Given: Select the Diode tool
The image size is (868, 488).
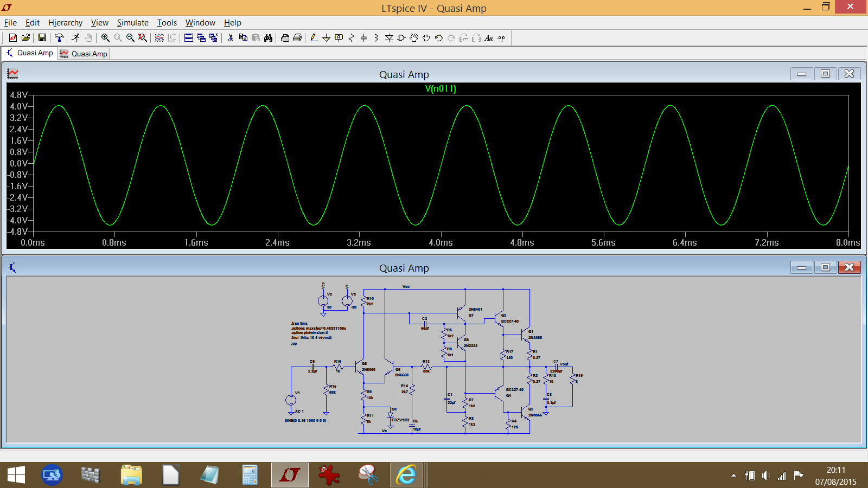Looking at the screenshot, I should point(389,37).
